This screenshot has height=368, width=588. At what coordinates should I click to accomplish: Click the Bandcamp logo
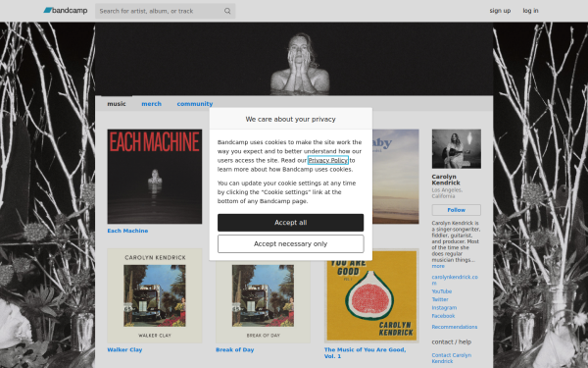(66, 11)
